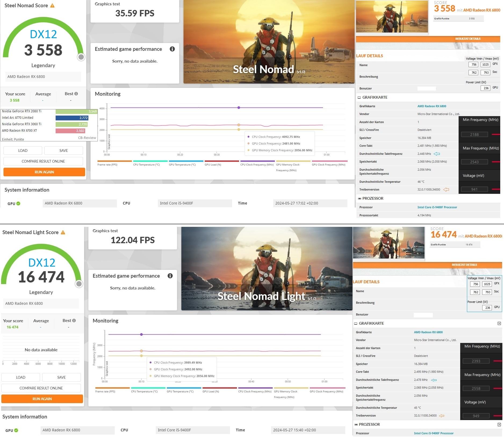The width and height of the screenshot is (504, 437).
Task: Click the info icon next to Best under score 3 558
Action: 76,94
